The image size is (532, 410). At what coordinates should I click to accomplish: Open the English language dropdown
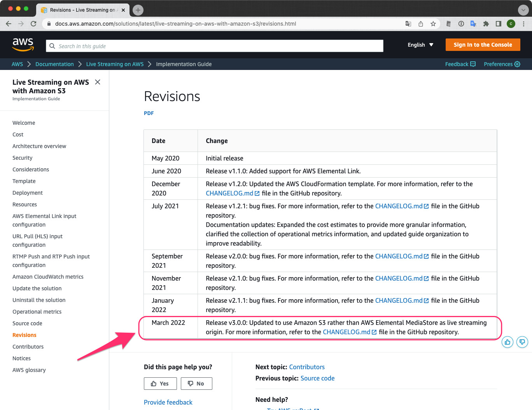coord(420,45)
